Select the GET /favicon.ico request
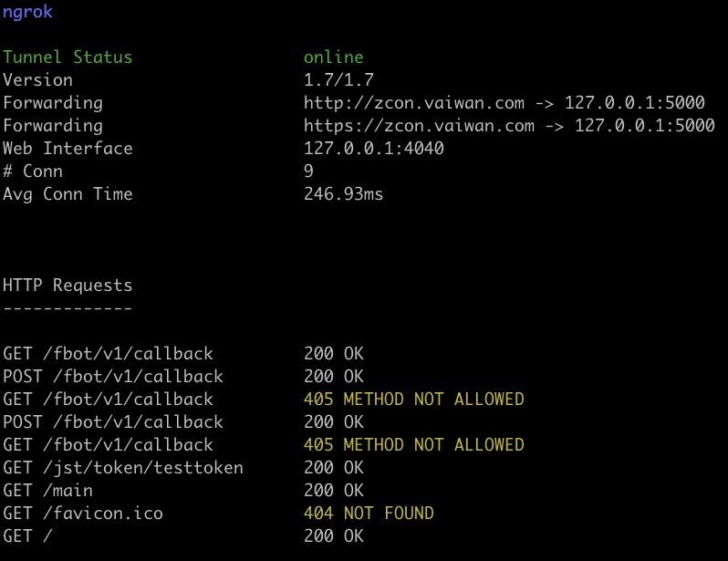Viewport: 728px width, 561px height. tap(83, 514)
